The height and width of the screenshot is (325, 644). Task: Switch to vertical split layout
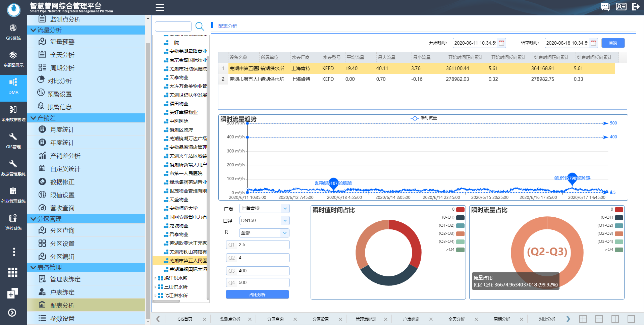coord(615,319)
